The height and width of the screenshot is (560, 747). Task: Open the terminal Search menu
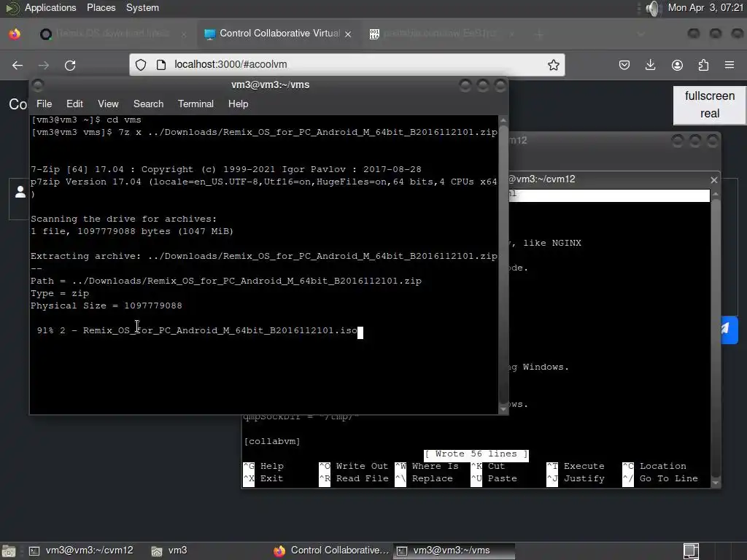(x=148, y=104)
